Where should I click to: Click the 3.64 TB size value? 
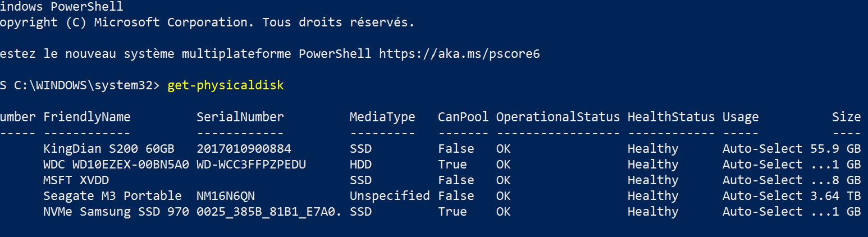[835, 196]
